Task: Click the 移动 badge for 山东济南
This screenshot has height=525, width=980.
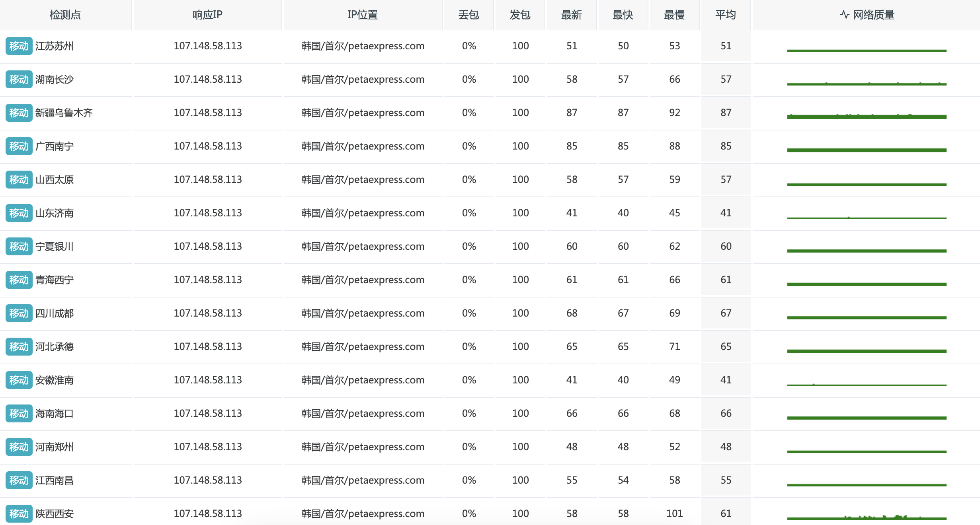Action: pyautogui.click(x=19, y=213)
